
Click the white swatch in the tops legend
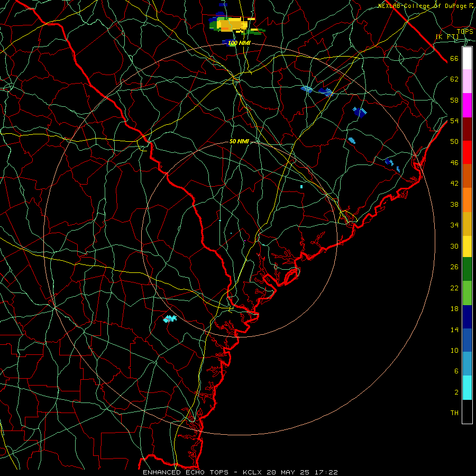(467, 58)
